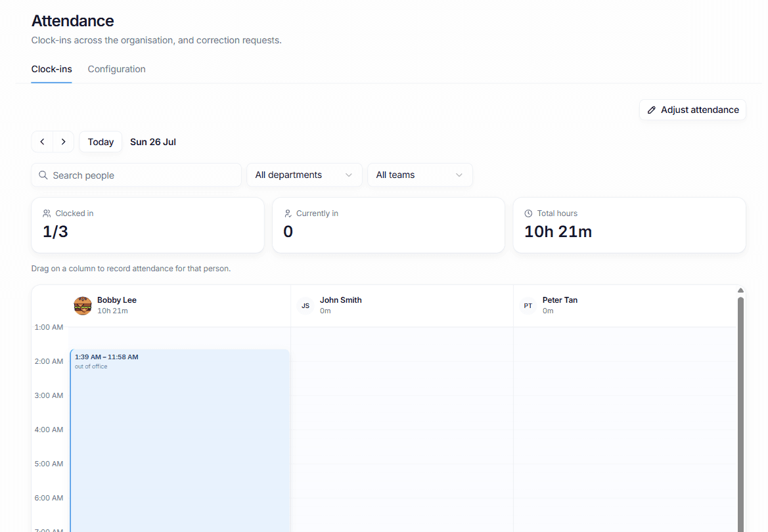Click the Currently in value 0

point(288,231)
